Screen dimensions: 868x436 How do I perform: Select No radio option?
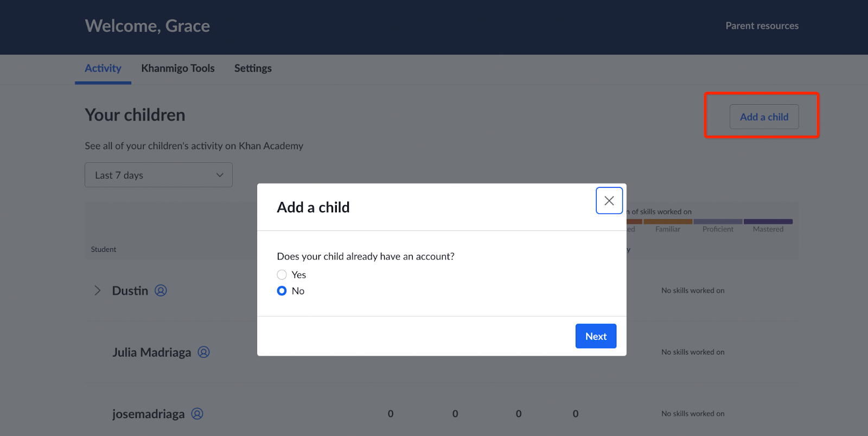click(x=282, y=291)
